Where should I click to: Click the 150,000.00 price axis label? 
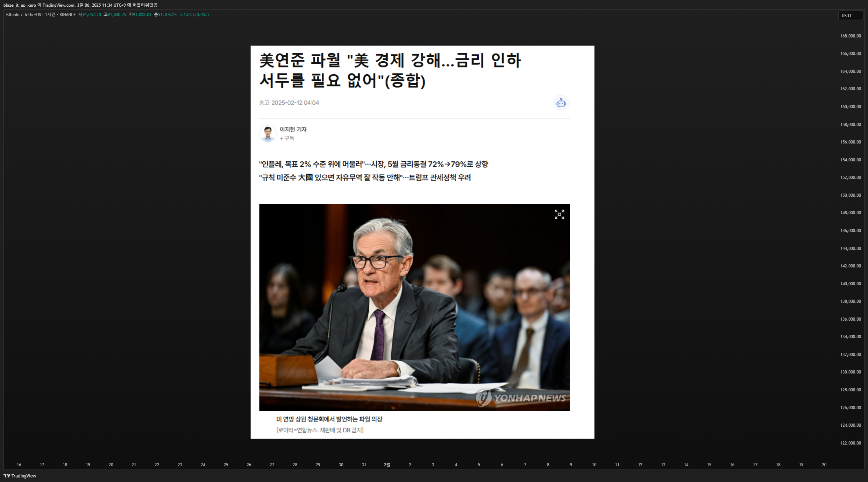click(x=851, y=195)
